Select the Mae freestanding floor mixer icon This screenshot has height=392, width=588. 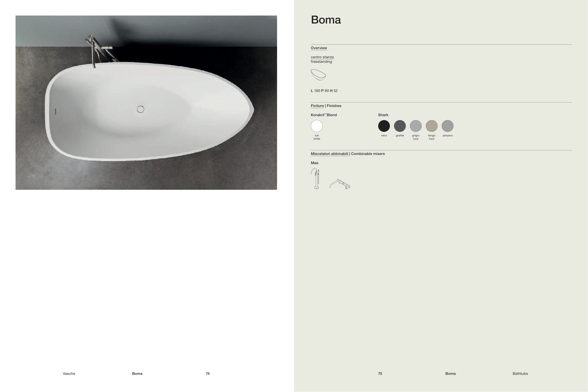pos(315,178)
